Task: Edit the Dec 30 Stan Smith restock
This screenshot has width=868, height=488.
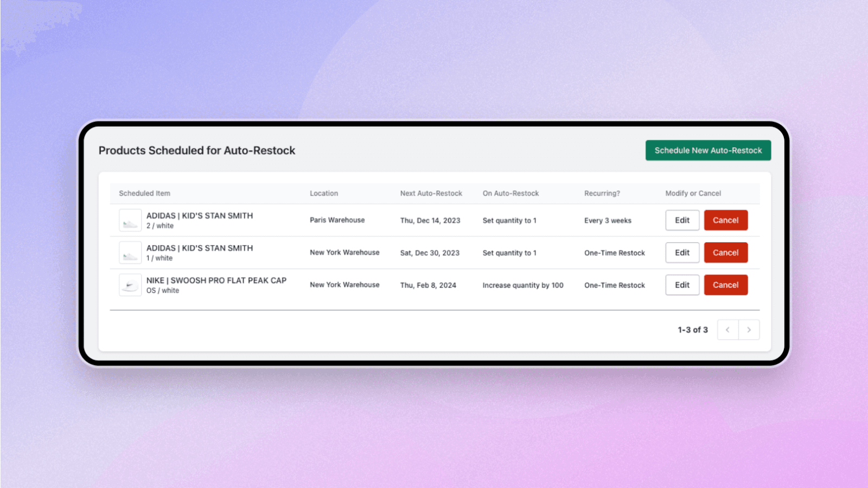Action: 682,253
